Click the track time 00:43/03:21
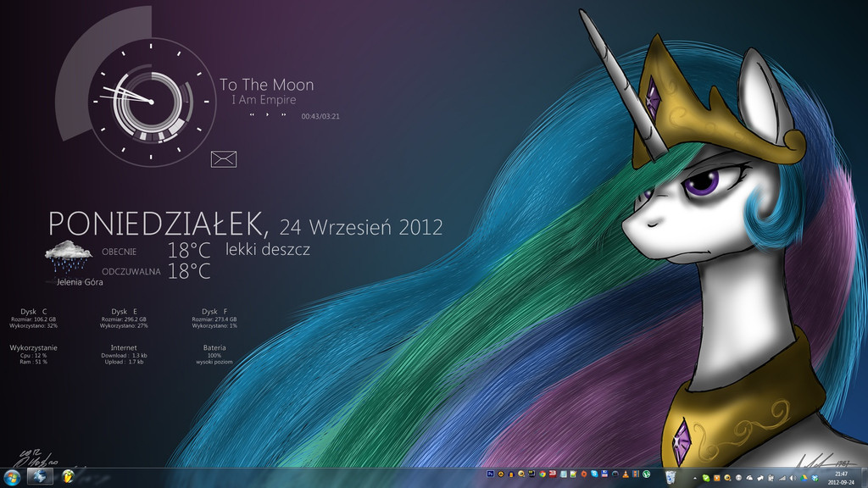The width and height of the screenshot is (868, 488). tap(320, 116)
